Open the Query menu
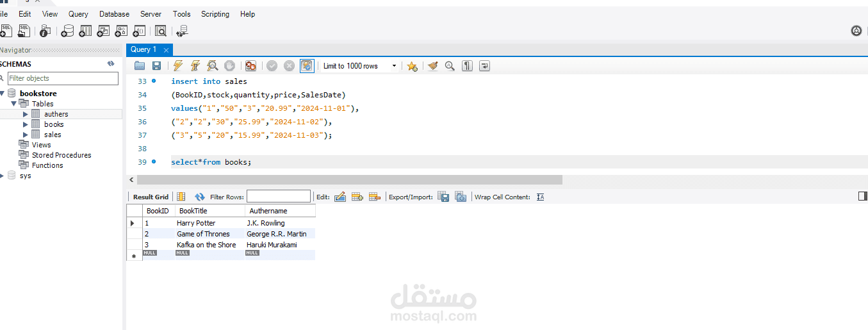This screenshot has width=868, height=330. [x=78, y=14]
